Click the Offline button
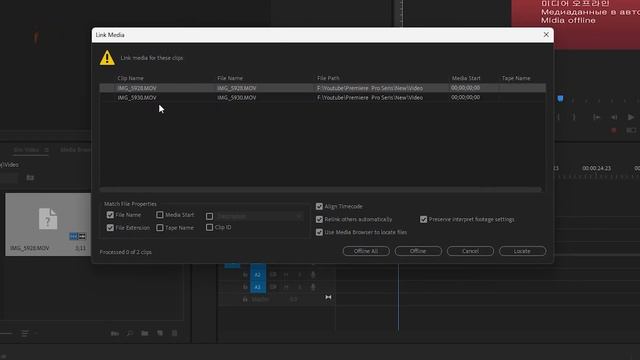The height and width of the screenshot is (360, 640). click(418, 251)
